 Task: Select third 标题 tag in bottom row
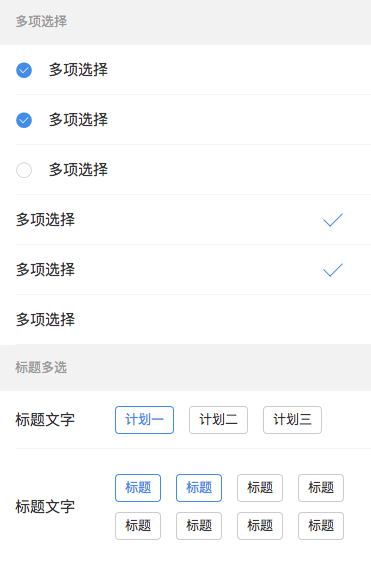coord(260,526)
